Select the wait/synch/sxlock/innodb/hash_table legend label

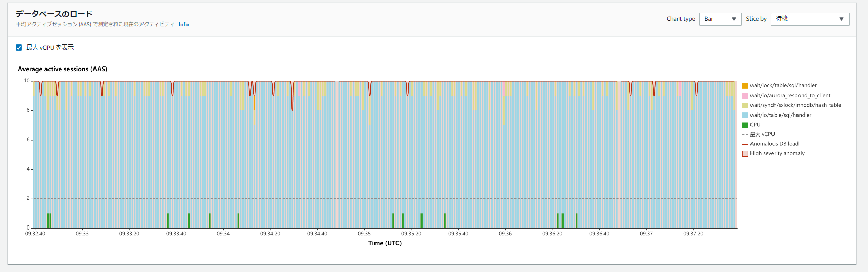(795, 105)
